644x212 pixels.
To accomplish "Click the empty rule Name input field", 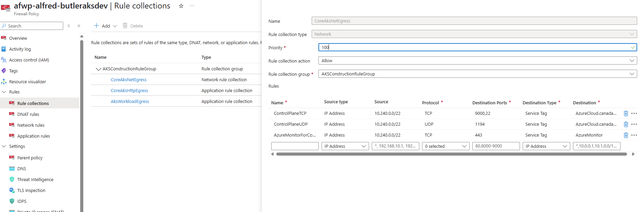I will pos(295,146).
